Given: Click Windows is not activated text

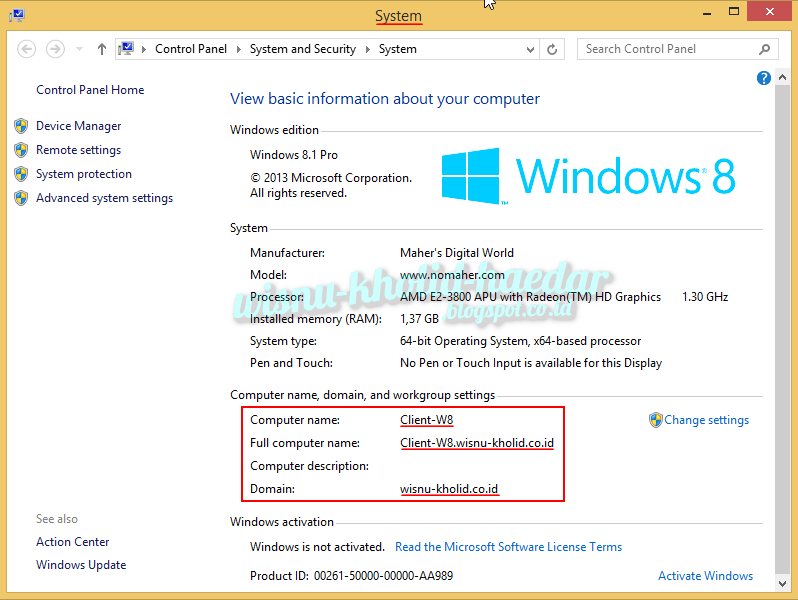Looking at the screenshot, I should [x=317, y=547].
